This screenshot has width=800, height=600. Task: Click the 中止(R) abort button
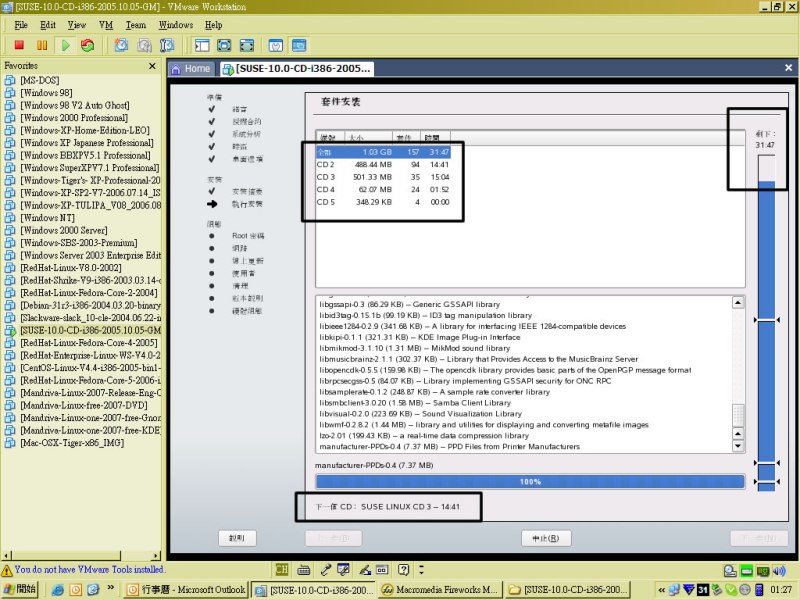point(546,538)
